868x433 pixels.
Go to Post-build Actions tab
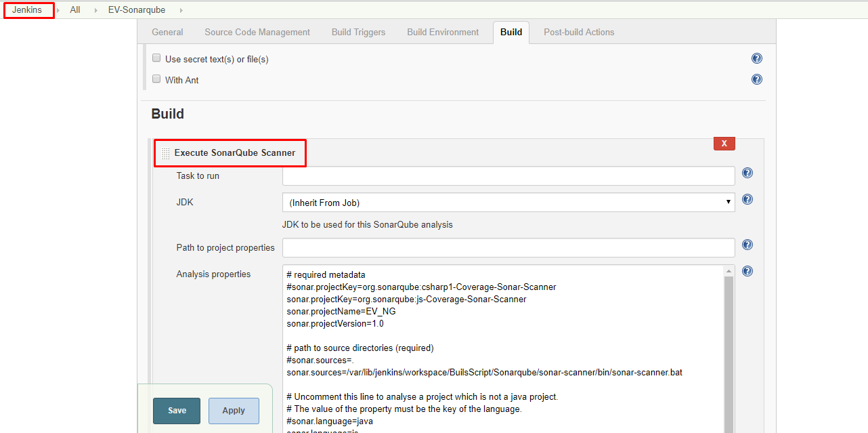coord(579,32)
